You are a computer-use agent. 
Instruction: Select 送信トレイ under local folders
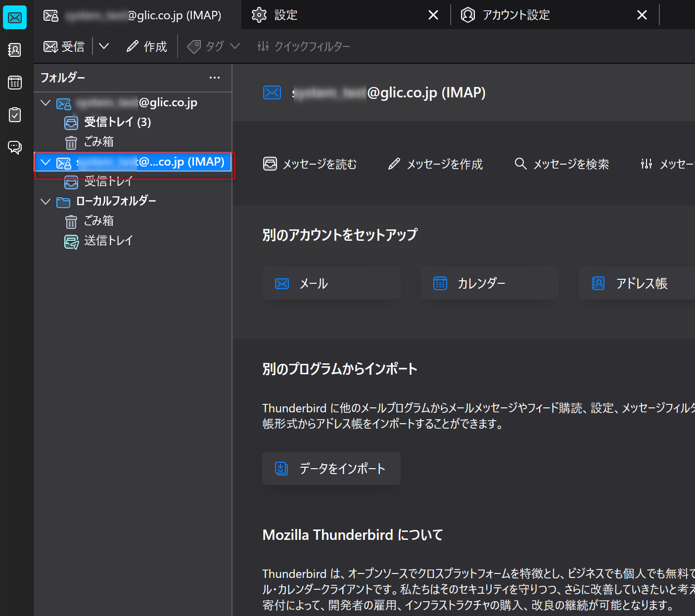coord(108,241)
